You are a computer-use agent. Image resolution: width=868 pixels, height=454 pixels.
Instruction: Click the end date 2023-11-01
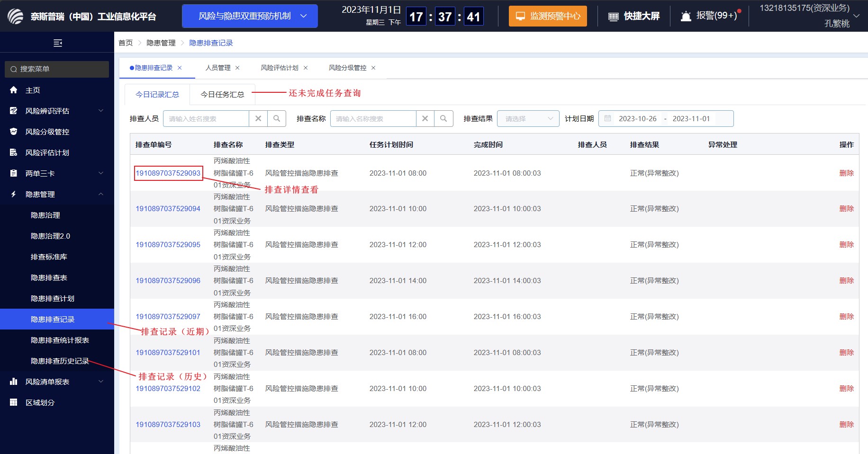(691, 118)
